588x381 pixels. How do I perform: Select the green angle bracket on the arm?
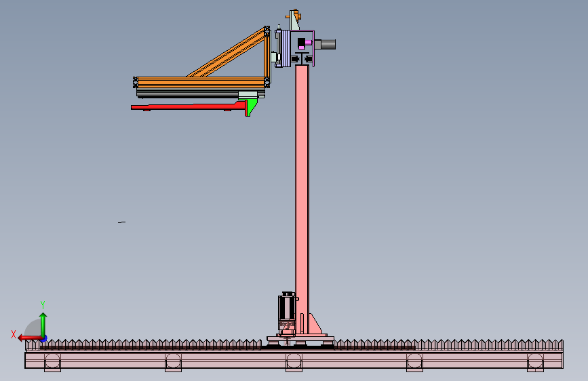251,107
